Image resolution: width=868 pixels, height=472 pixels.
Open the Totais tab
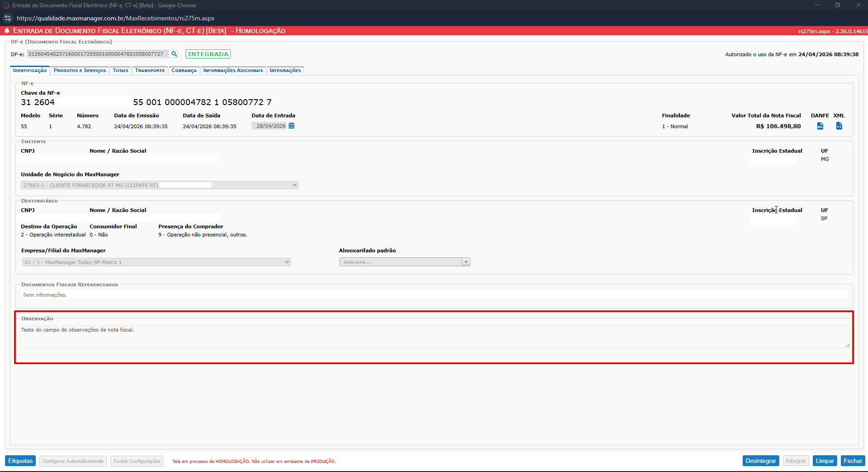tap(120, 71)
